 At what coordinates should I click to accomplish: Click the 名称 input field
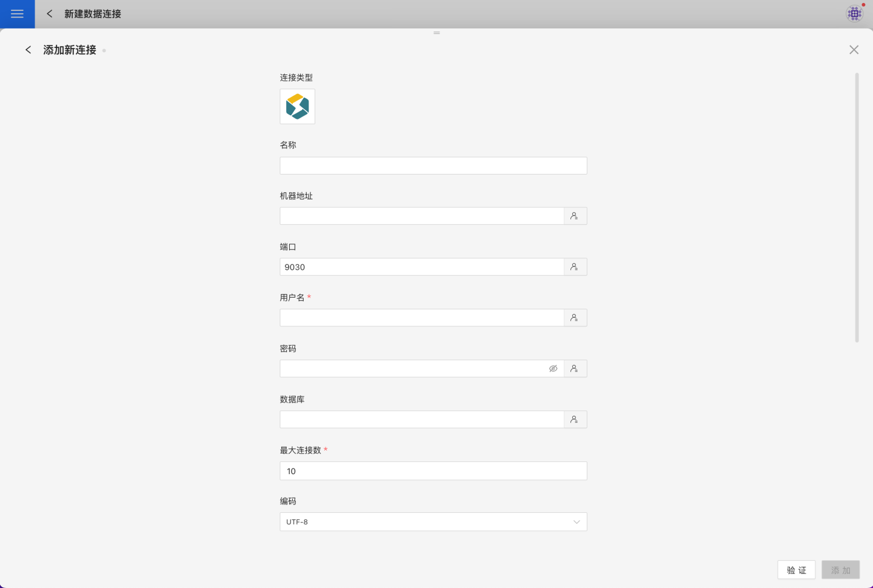(433, 165)
